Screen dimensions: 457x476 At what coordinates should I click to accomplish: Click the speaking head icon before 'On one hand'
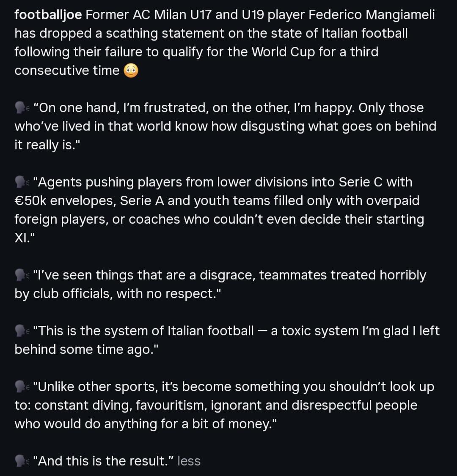(22, 108)
